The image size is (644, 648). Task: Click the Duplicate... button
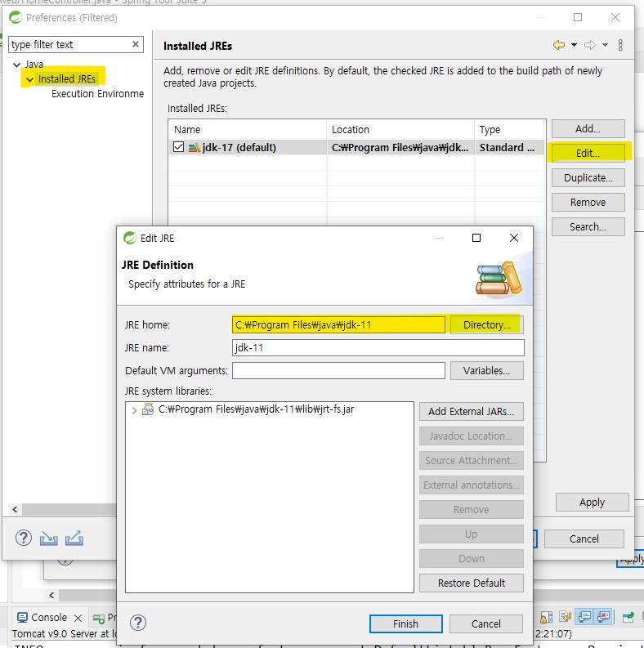[588, 177]
